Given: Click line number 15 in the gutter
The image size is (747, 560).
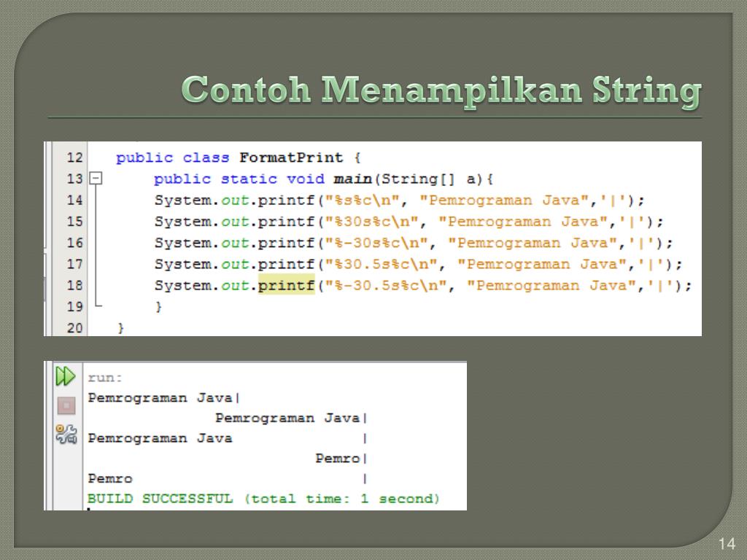Looking at the screenshot, I should (75, 222).
